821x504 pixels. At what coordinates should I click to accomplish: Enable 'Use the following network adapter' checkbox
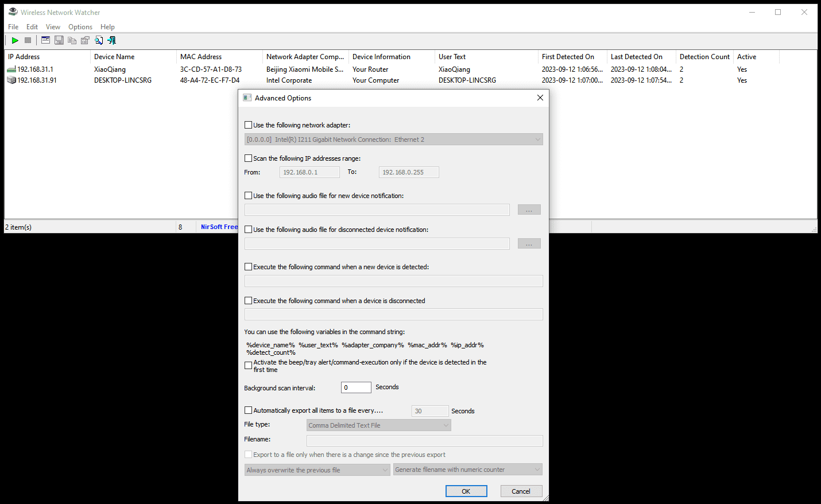[249, 125]
